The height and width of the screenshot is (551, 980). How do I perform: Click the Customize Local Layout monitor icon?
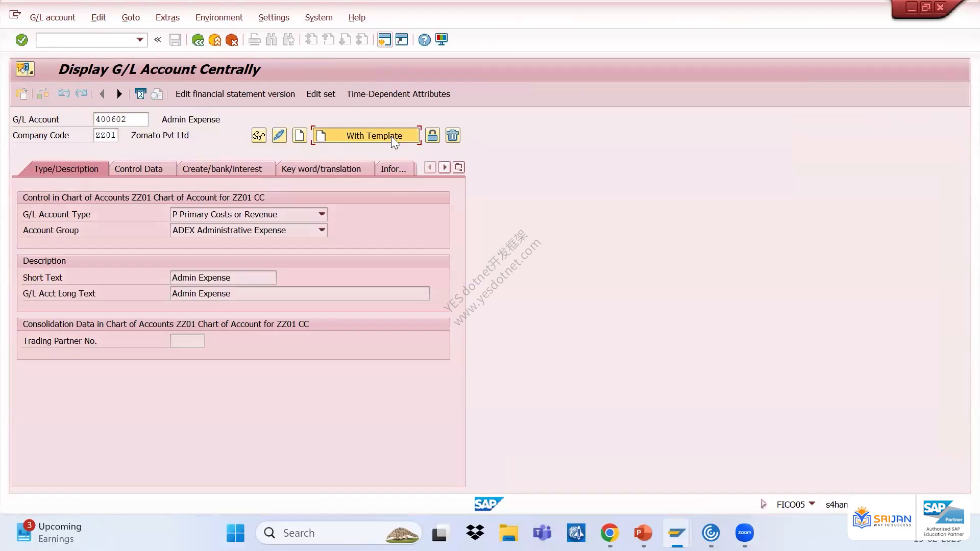[442, 40]
